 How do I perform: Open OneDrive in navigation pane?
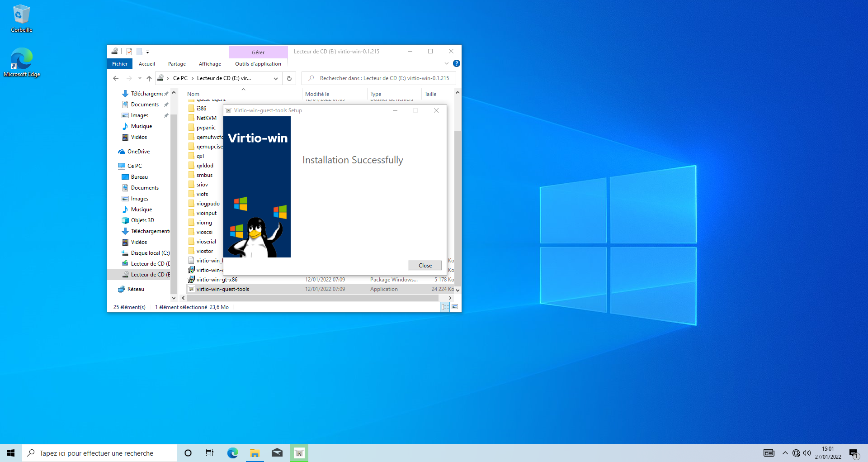tap(134, 152)
